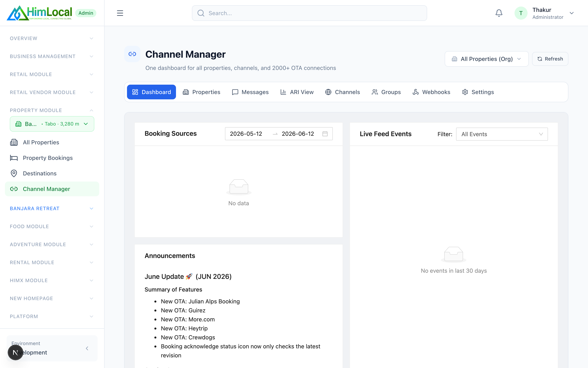588x368 pixels.
Task: Open All Properties in sidebar
Action: coord(52,142)
